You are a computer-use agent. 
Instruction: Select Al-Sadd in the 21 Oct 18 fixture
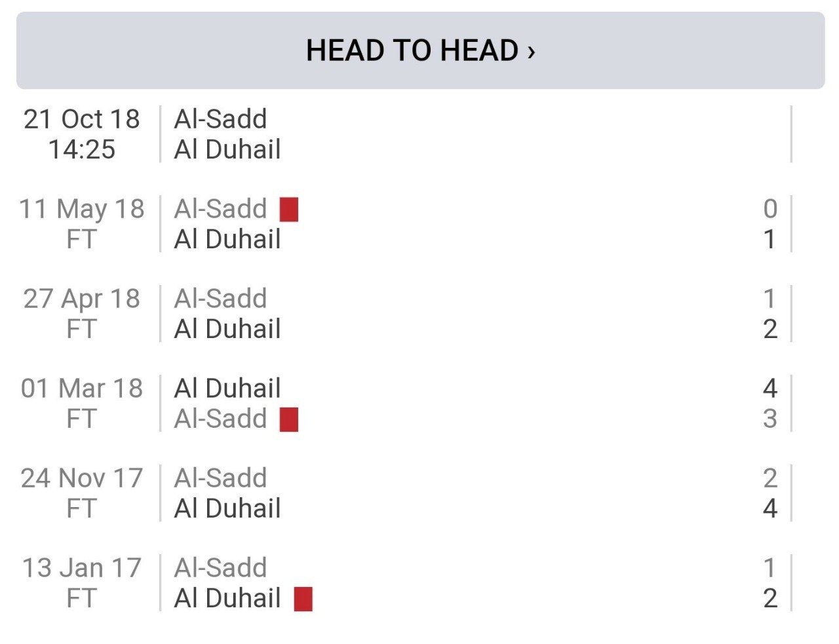point(220,119)
